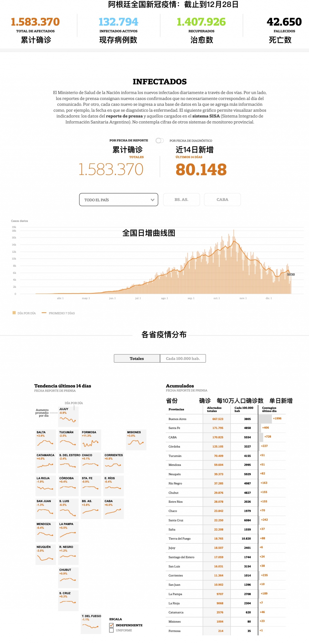Switch to the Cada 100.000 hab. tab
The image size is (309, 644).
183,358
